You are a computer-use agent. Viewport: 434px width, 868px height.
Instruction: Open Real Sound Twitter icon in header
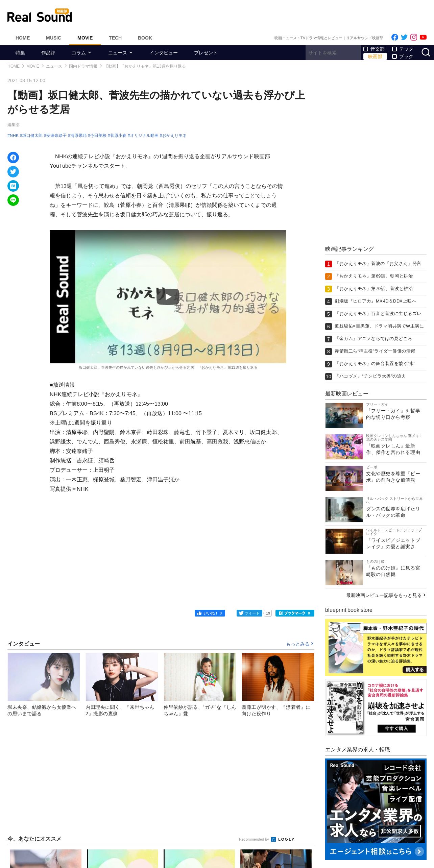coord(404,38)
